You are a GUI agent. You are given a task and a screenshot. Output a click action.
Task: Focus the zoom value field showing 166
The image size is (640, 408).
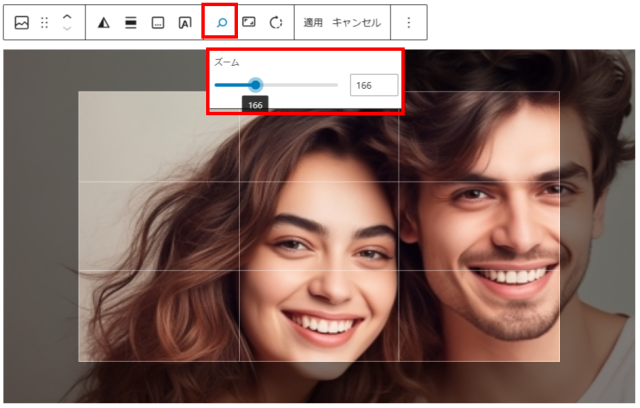374,85
